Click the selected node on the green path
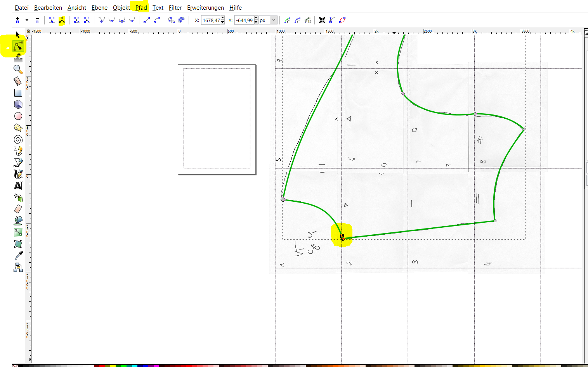The image size is (588, 367). 342,237
